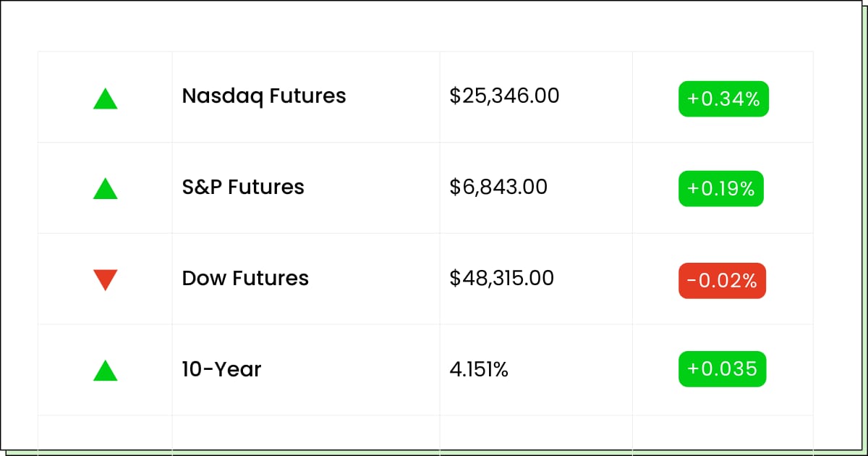Open the S&P Futures label
The width and height of the screenshot is (868, 456).
click(x=243, y=187)
